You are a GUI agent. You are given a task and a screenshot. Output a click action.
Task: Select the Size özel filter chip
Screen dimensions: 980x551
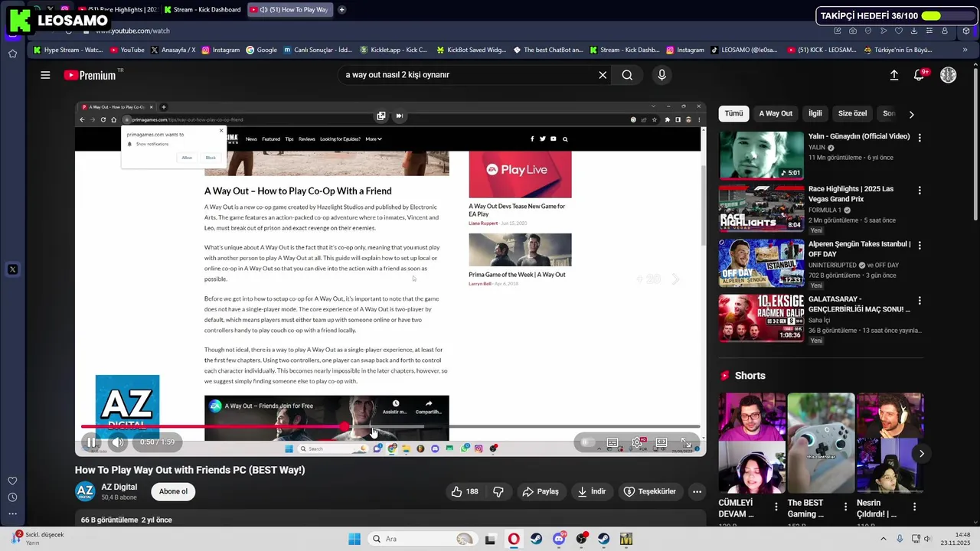click(x=852, y=113)
